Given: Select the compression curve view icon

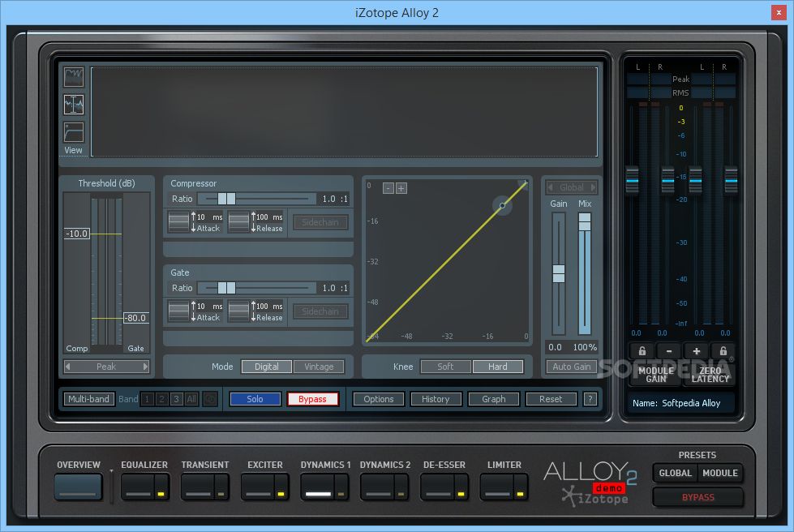Looking at the screenshot, I should (x=74, y=131).
